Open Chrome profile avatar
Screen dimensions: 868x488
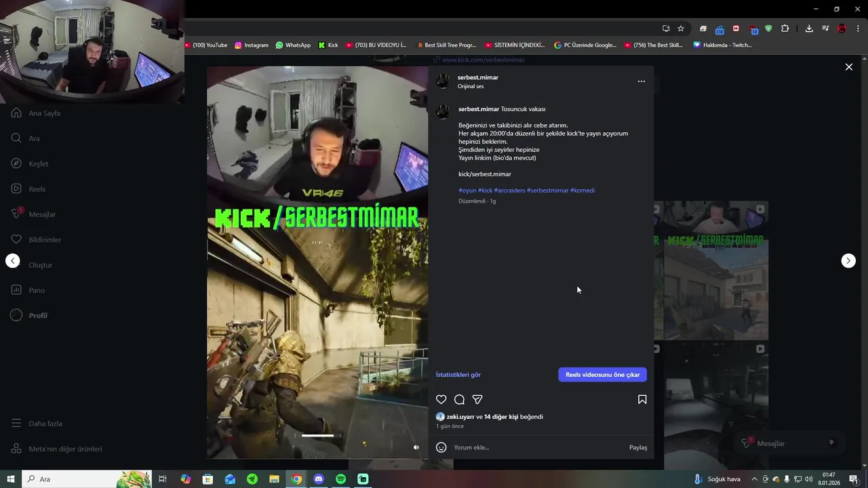[x=842, y=28]
